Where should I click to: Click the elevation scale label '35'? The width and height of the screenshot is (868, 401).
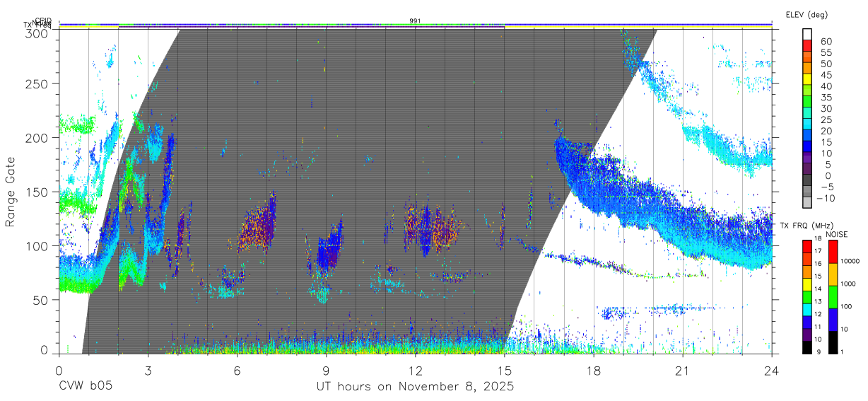pos(825,97)
